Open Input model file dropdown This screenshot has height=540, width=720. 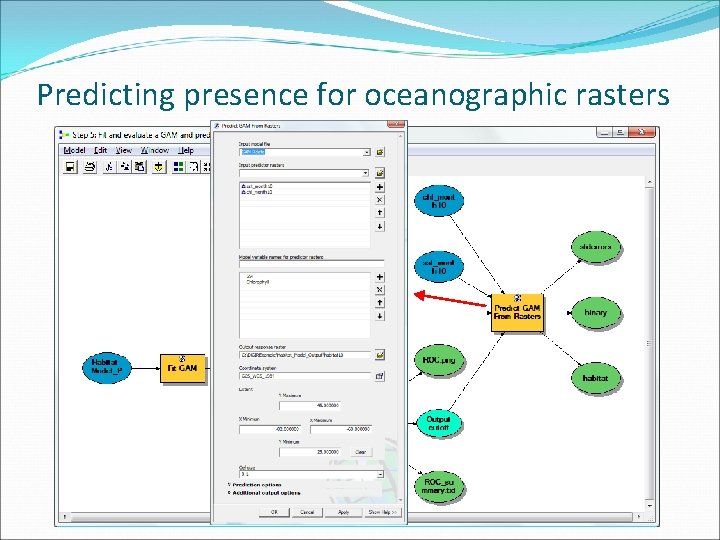[x=366, y=152]
